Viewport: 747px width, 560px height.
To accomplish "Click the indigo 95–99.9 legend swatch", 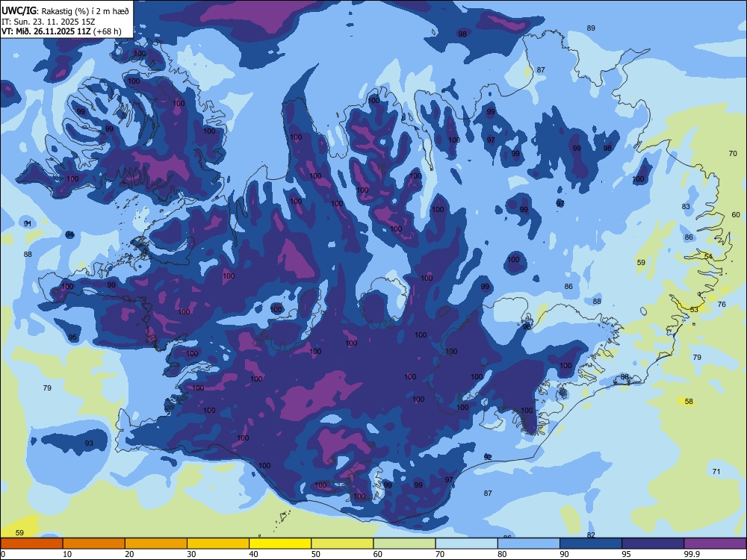I will point(653,544).
